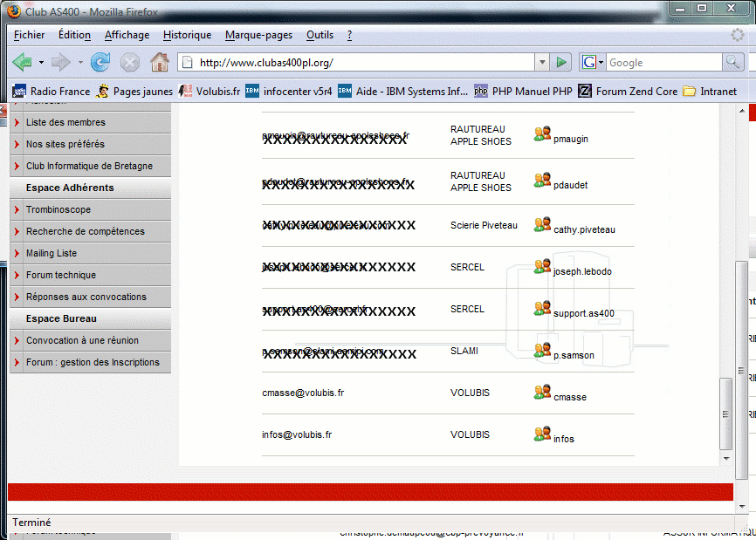Open the PHP Manuel PHP bookmark

(523, 91)
